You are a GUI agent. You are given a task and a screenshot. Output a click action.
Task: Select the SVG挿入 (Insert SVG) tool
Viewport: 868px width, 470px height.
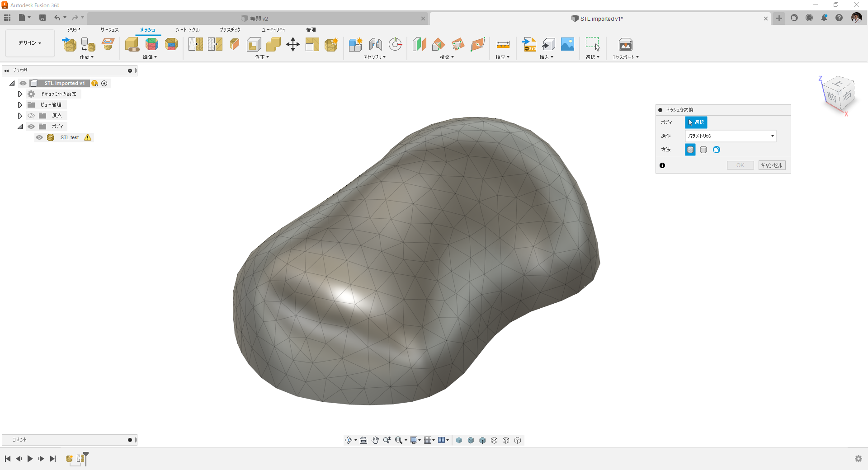point(529,44)
